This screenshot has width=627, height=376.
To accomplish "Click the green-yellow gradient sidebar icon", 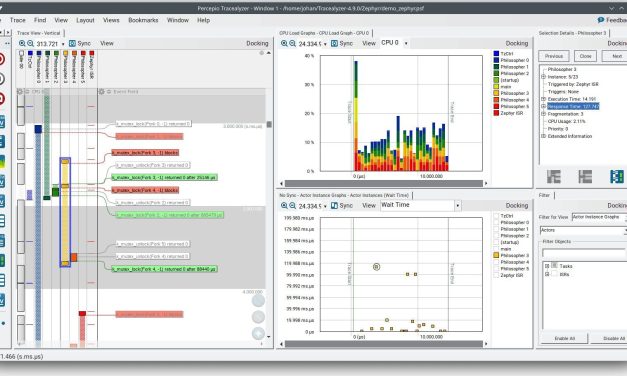I will pos(2,161).
